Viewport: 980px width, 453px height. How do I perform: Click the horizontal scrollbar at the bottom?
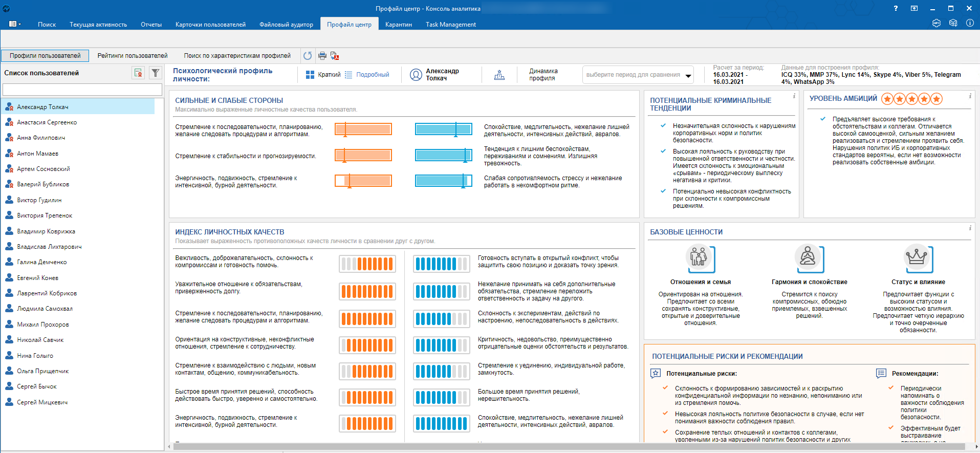[x=568, y=446]
